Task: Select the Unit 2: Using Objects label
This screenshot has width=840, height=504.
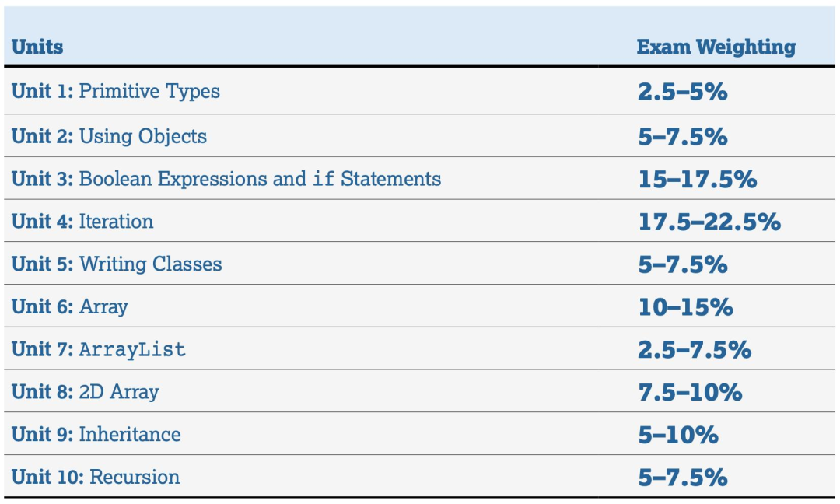Action: [109, 136]
